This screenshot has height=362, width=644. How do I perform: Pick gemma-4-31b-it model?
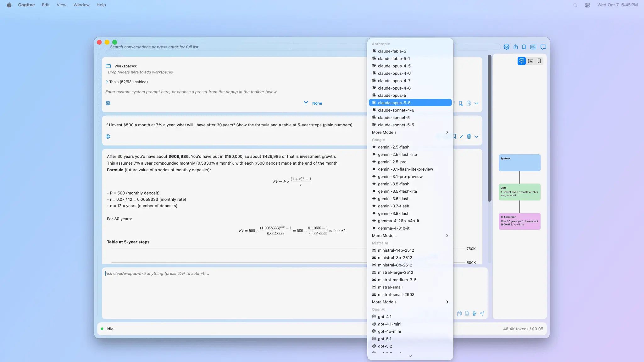point(410,228)
